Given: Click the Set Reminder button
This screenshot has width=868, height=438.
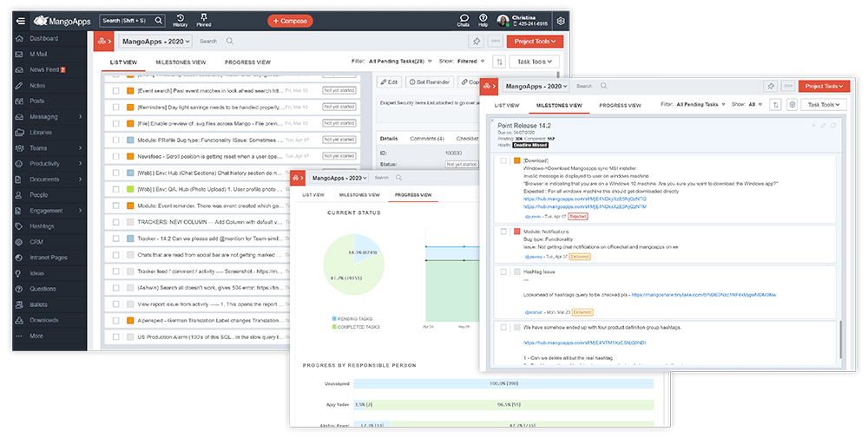Looking at the screenshot, I should click(x=430, y=82).
